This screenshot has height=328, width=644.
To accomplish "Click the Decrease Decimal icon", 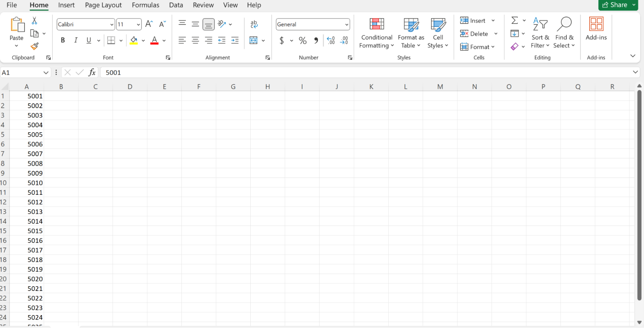I will point(344,40).
